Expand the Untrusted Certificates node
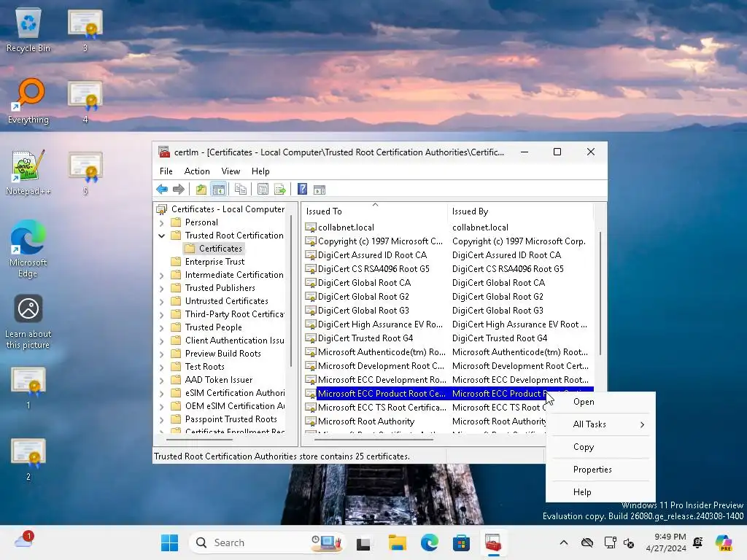The height and width of the screenshot is (560, 747). pos(161,301)
